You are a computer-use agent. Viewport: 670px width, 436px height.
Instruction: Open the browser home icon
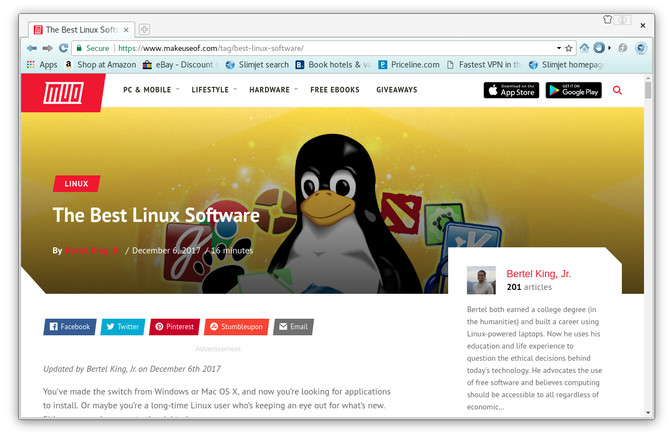coord(585,47)
